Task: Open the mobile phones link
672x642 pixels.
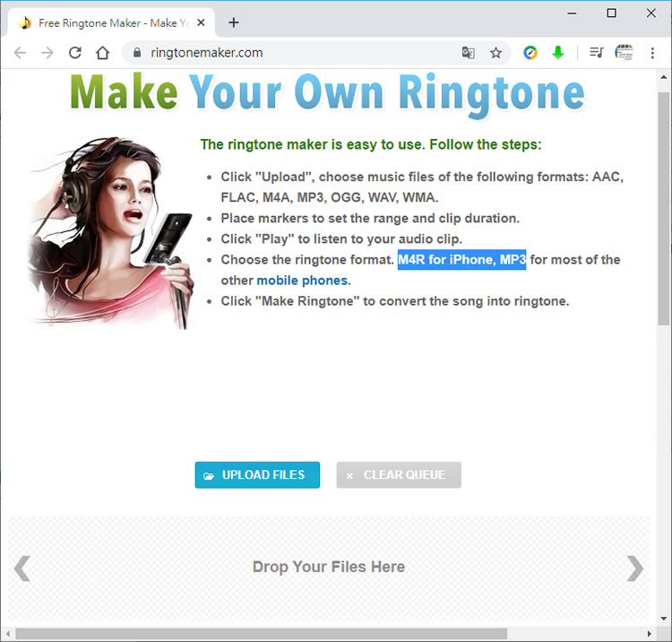Action: [302, 281]
